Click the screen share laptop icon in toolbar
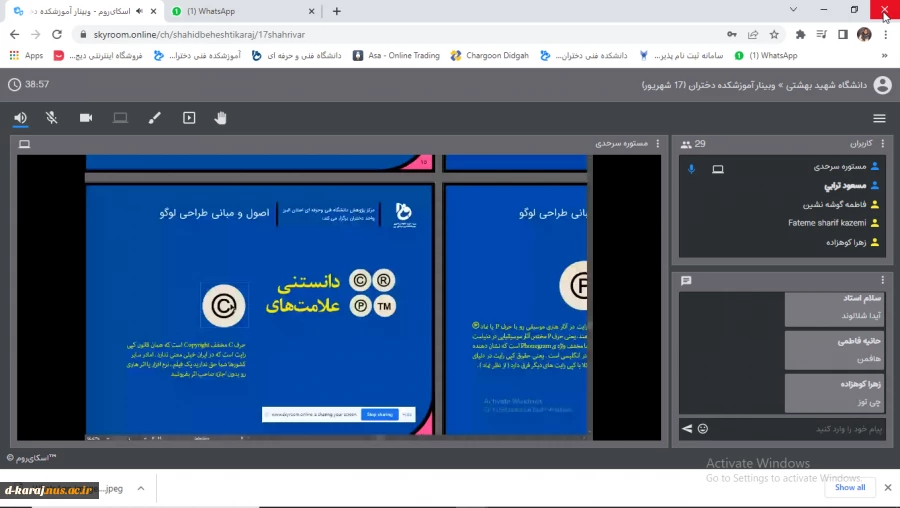This screenshot has width=900, height=508. (x=120, y=118)
